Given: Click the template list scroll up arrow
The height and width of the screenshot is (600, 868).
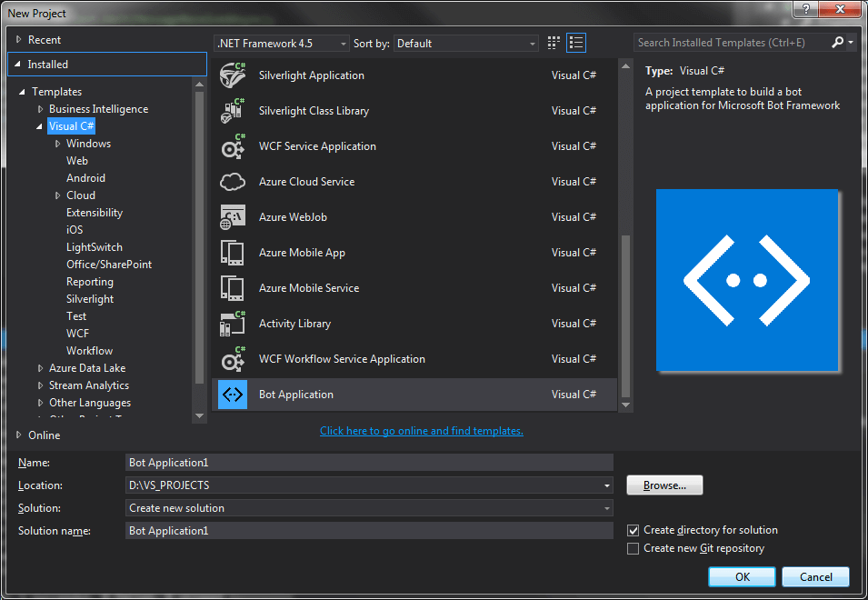Looking at the screenshot, I should 625,66.
